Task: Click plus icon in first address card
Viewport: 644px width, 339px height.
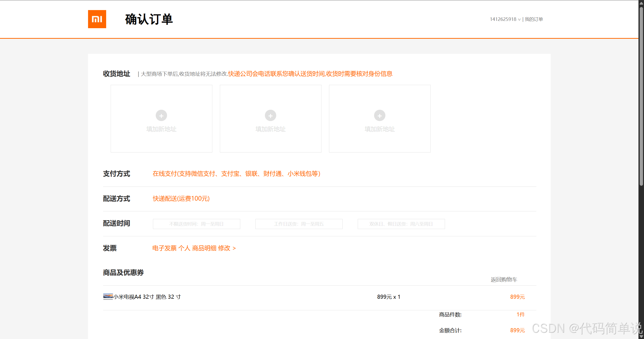Action: tap(161, 116)
